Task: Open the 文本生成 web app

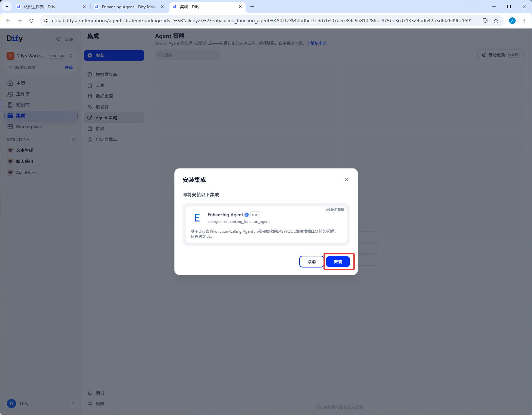Action: 41,150
